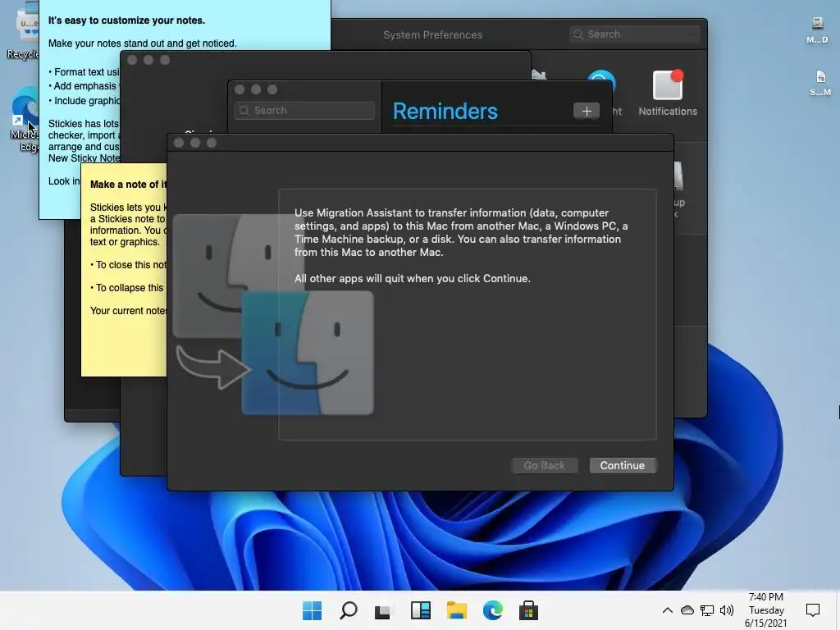
Task: Open Task View on taskbar
Action: click(x=384, y=610)
